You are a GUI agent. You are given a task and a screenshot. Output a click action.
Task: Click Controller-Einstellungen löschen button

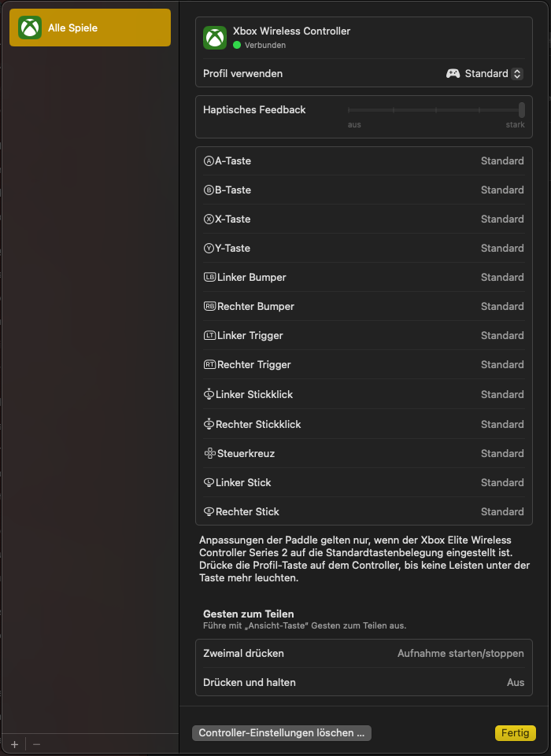(281, 733)
